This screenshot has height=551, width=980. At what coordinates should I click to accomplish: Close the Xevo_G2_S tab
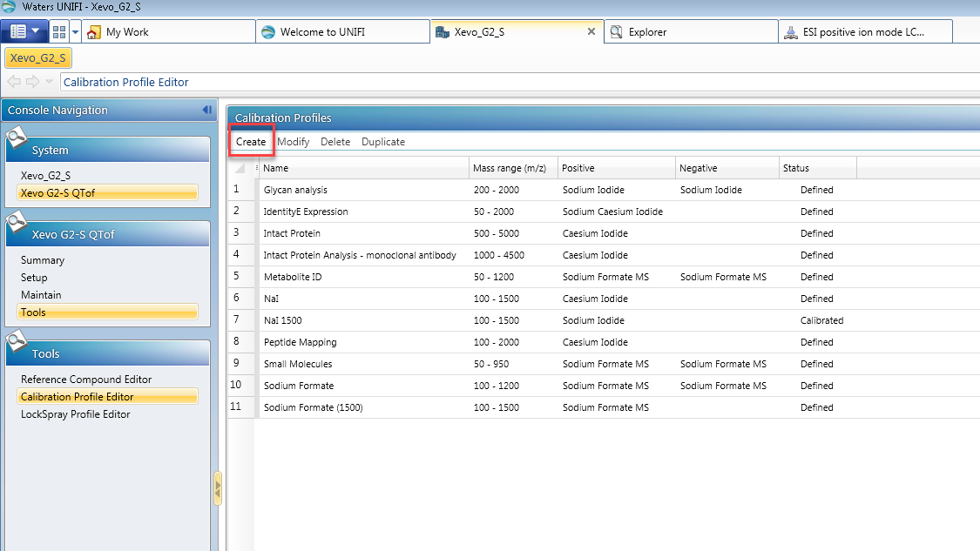[591, 31]
